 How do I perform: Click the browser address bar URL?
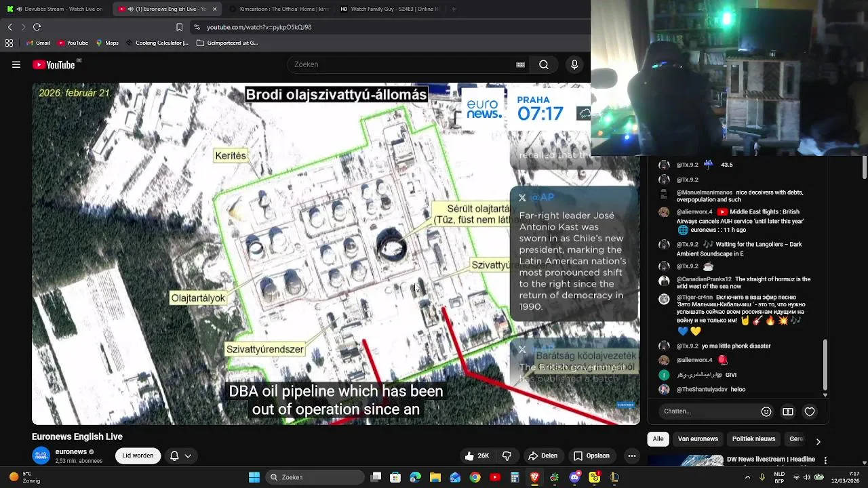260,27
